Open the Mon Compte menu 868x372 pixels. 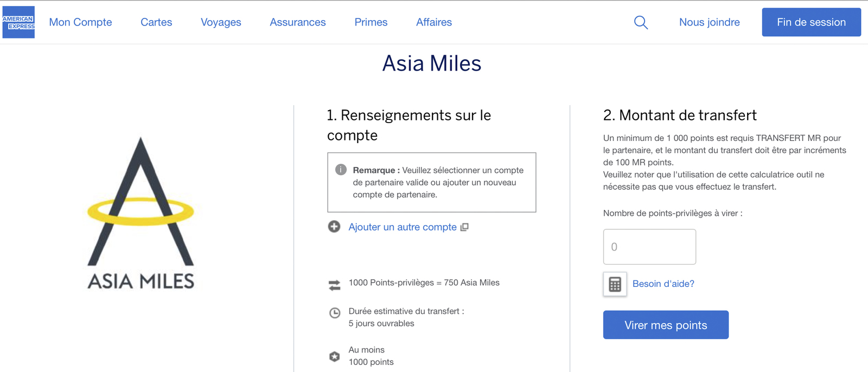coord(80,22)
